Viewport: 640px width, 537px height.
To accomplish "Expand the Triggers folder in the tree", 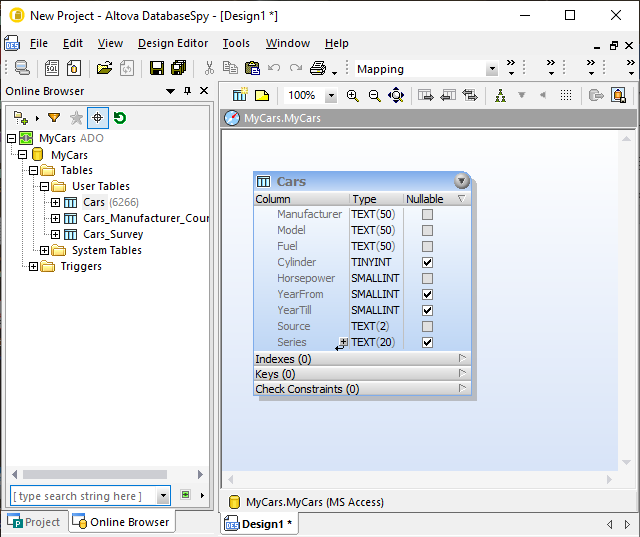I will [x=34, y=266].
